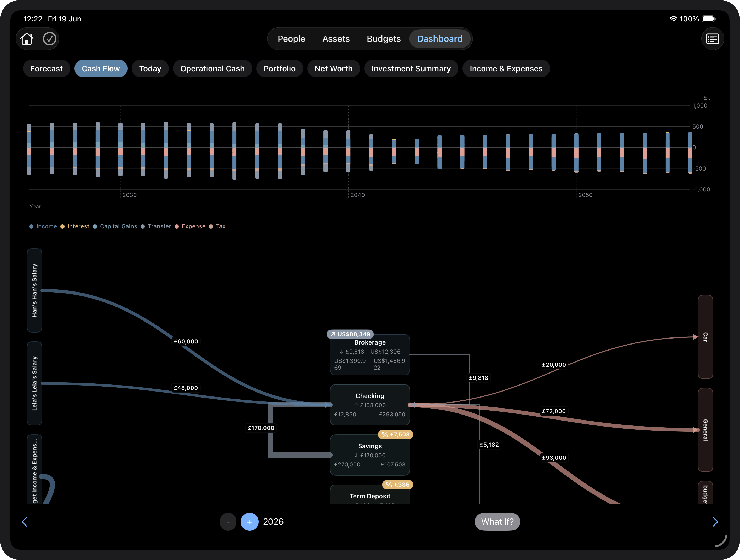
Task: Click the £5,182 transfer label
Action: pos(489,445)
